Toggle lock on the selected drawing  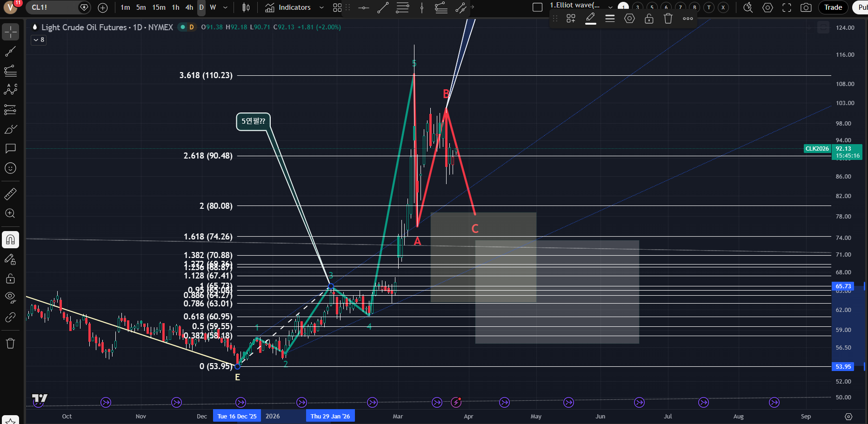(649, 19)
